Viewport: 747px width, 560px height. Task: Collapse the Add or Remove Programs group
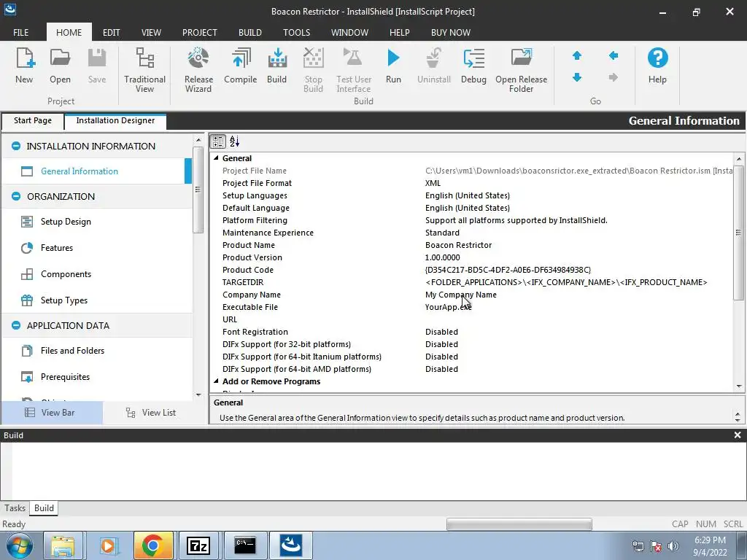pyautogui.click(x=216, y=381)
